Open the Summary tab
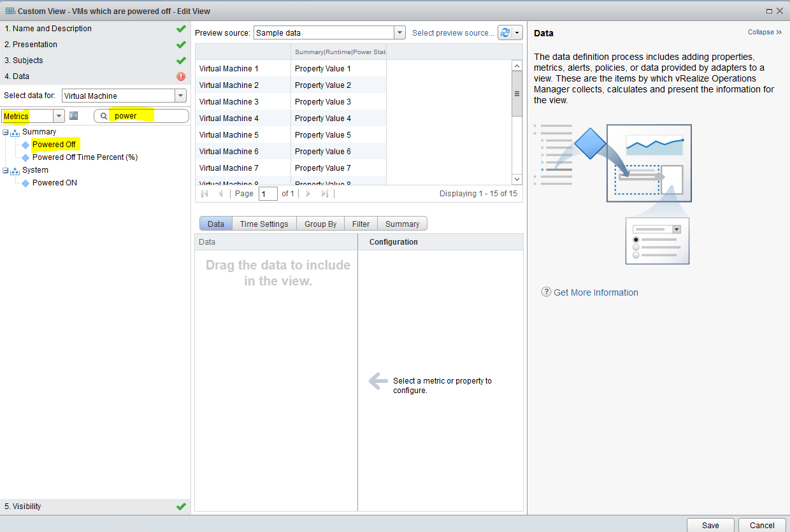 click(403, 224)
